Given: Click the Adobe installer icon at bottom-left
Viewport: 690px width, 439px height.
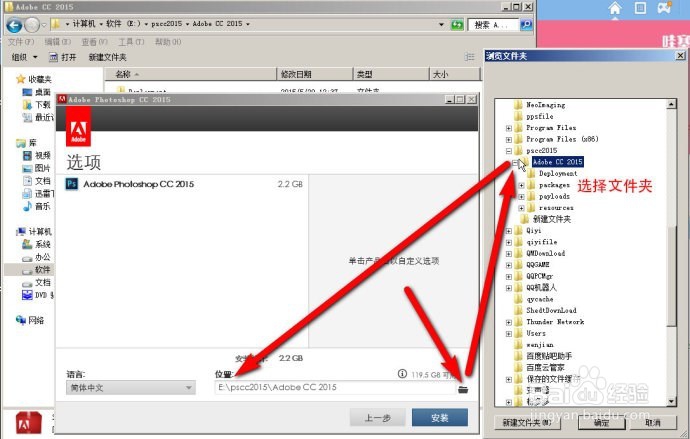Looking at the screenshot, I should click(x=29, y=423).
